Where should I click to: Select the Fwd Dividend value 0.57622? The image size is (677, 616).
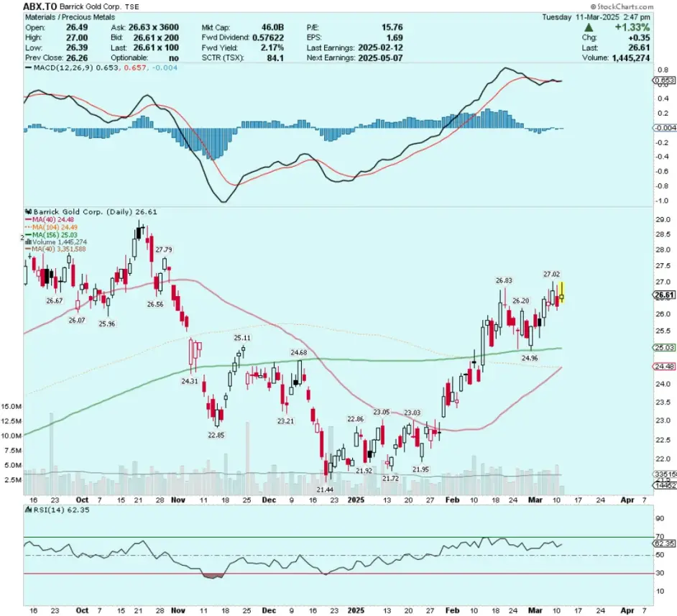(268, 37)
